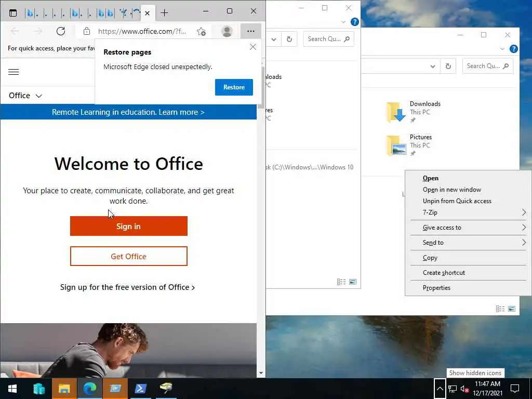This screenshot has width=532, height=399.
Task: Open address history dropdown in middle Explorer
Action: click(x=274, y=39)
